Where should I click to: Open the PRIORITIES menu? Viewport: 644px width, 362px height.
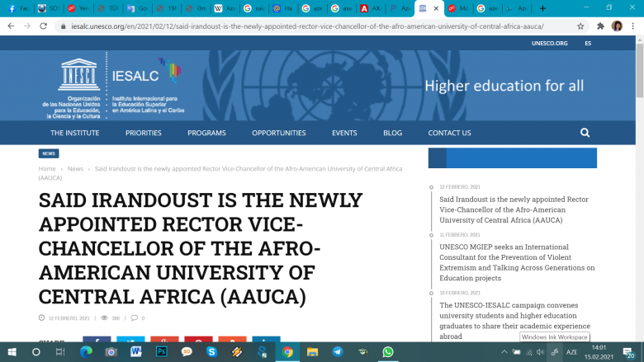tap(144, 133)
